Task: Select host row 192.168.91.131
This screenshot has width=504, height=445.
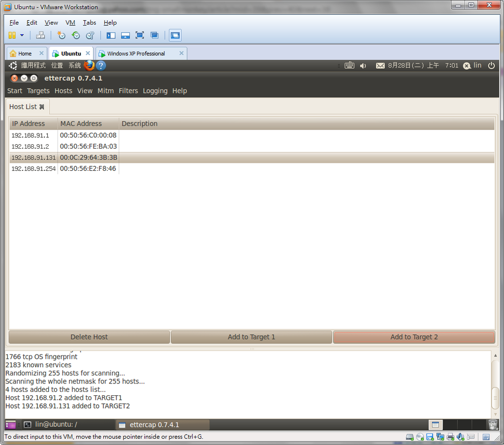Action: [x=252, y=158]
